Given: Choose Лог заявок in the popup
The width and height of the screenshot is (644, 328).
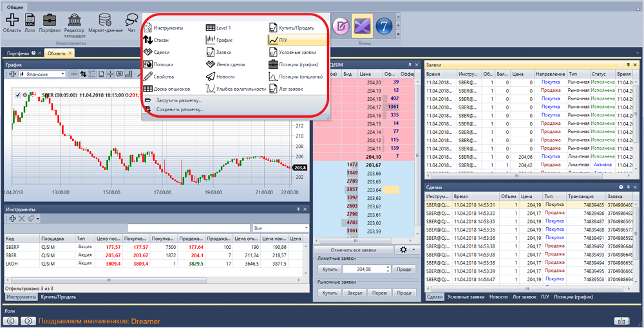Looking at the screenshot, I should pos(287,89).
